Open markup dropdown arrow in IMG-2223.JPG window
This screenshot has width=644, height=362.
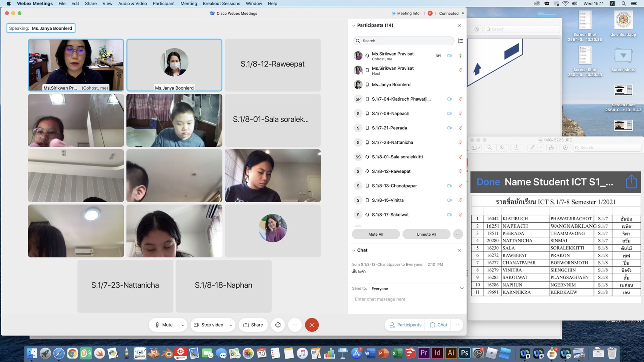[x=541, y=148]
